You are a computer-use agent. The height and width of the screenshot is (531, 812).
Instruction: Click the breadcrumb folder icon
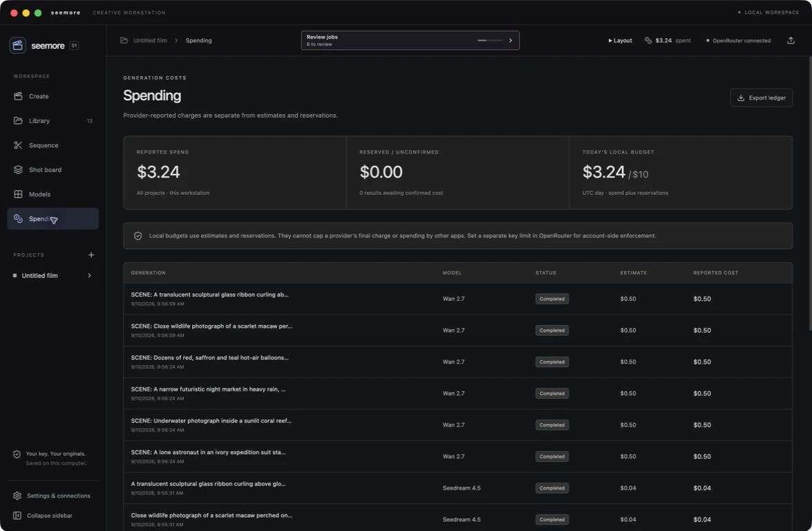pos(124,40)
